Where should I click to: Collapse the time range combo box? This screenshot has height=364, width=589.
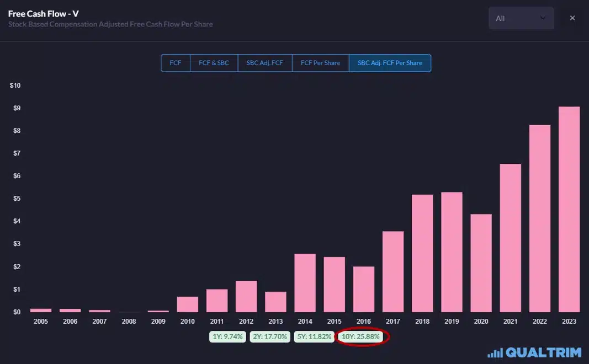click(x=521, y=18)
